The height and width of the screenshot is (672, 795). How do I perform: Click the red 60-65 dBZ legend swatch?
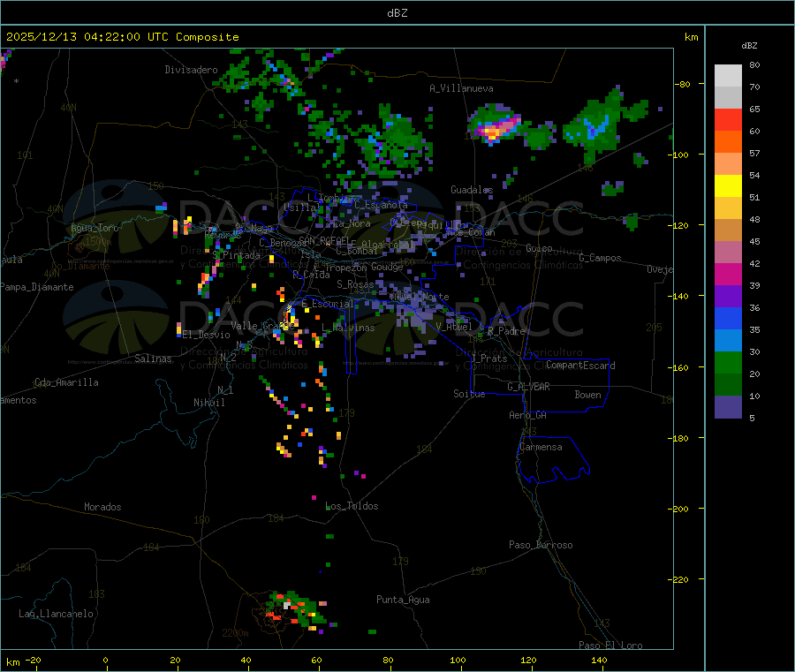pyautogui.click(x=728, y=119)
